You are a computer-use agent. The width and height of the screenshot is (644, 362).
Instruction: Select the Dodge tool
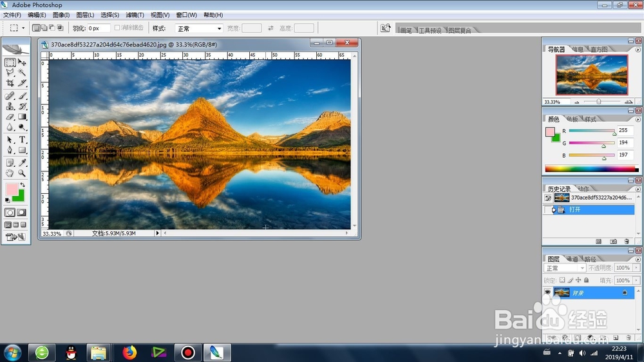coord(22,128)
